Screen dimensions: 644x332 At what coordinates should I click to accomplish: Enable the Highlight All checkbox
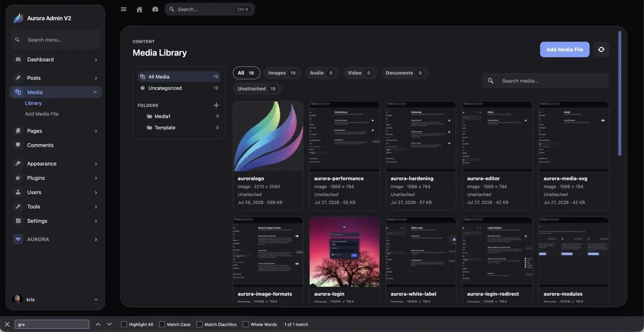124,324
